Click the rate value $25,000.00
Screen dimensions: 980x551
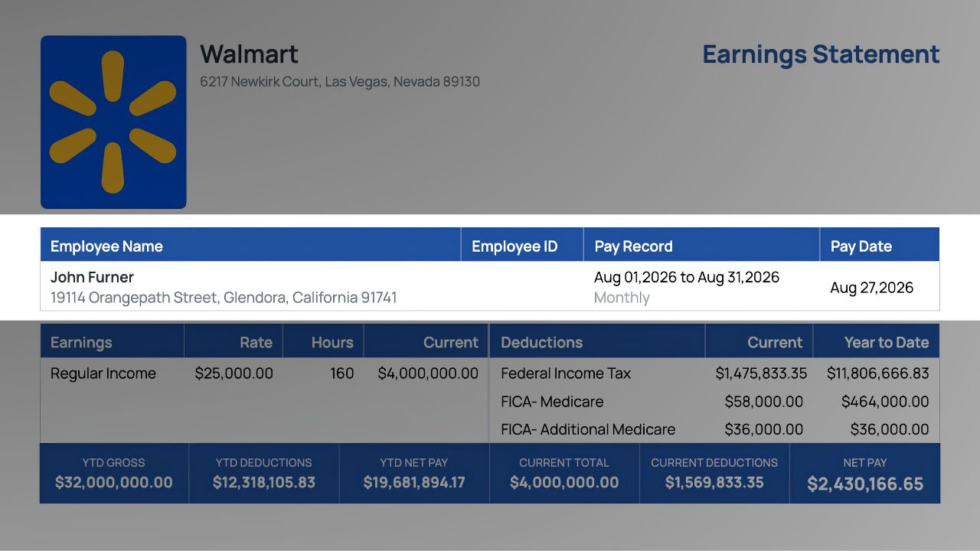[x=234, y=373]
